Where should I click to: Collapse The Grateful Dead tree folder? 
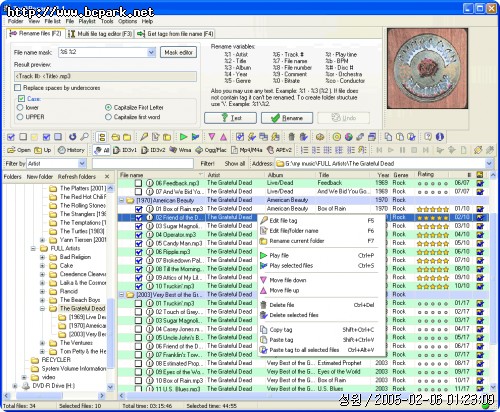click(x=42, y=309)
